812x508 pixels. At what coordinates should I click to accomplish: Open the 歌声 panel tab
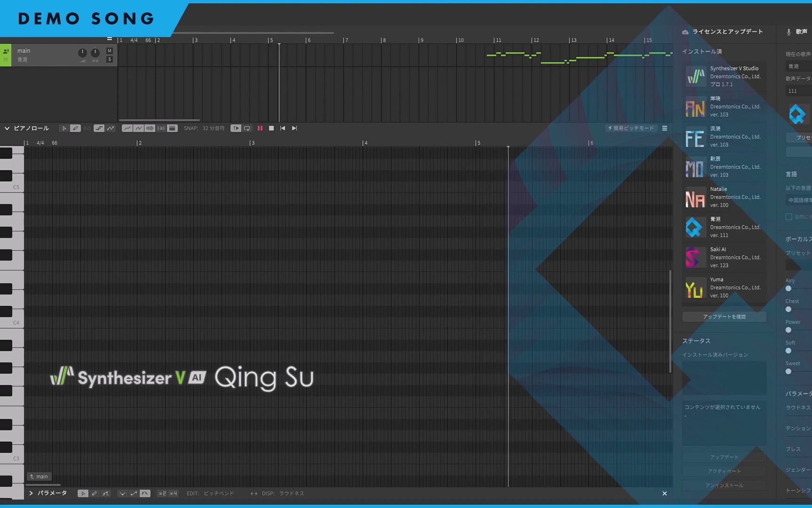797,32
